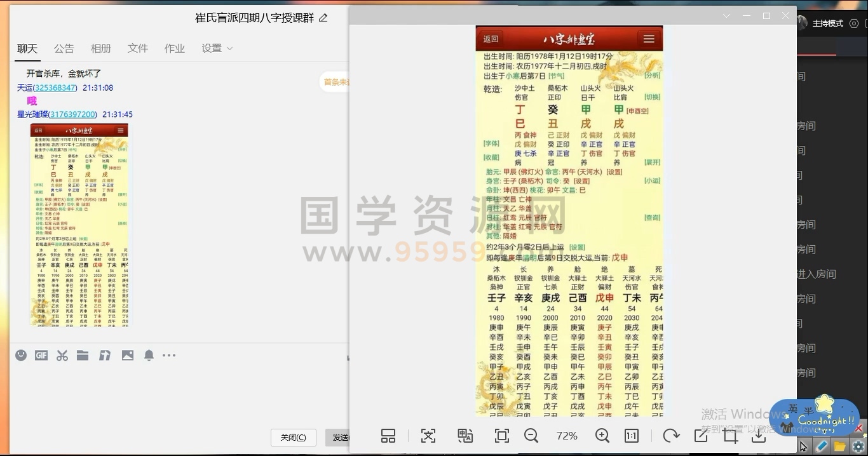Select the cursor tool at bottom right
This screenshot has height=456, width=868.
pyautogui.click(x=804, y=447)
